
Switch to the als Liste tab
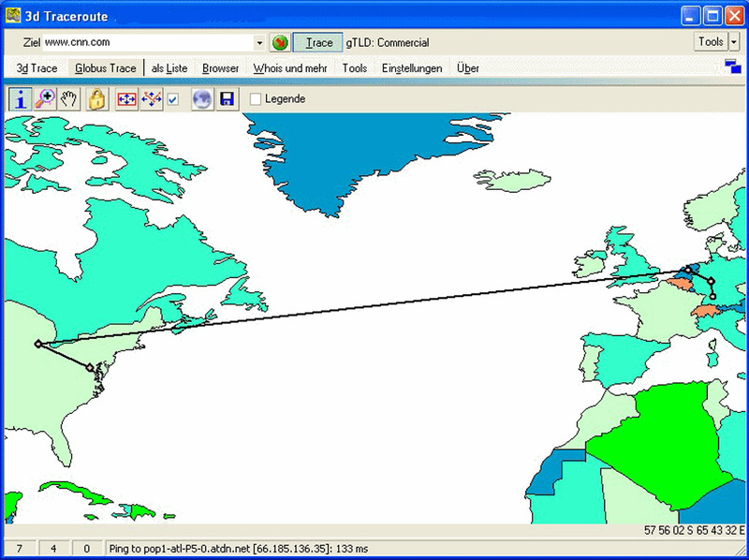tap(169, 68)
